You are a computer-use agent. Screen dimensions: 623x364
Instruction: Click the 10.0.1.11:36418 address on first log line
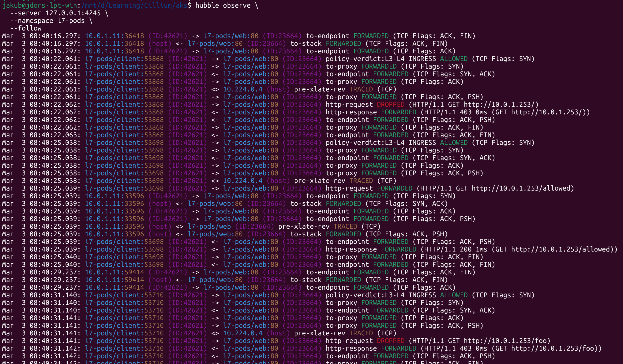pyautogui.click(x=114, y=36)
